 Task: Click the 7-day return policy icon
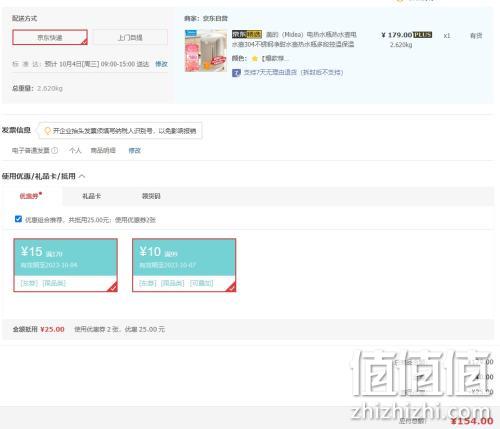point(236,72)
